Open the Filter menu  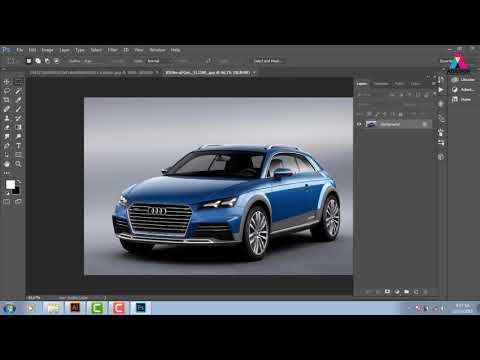click(x=112, y=50)
